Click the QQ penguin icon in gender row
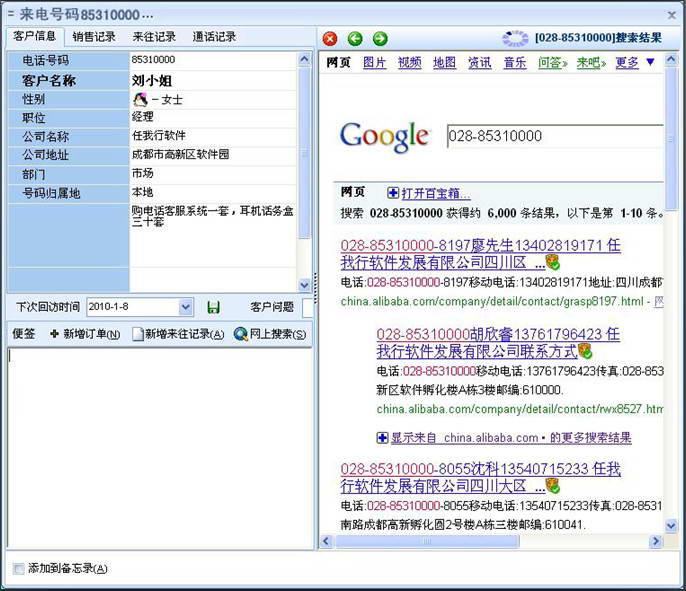This screenshot has width=686, height=591. pos(140,100)
